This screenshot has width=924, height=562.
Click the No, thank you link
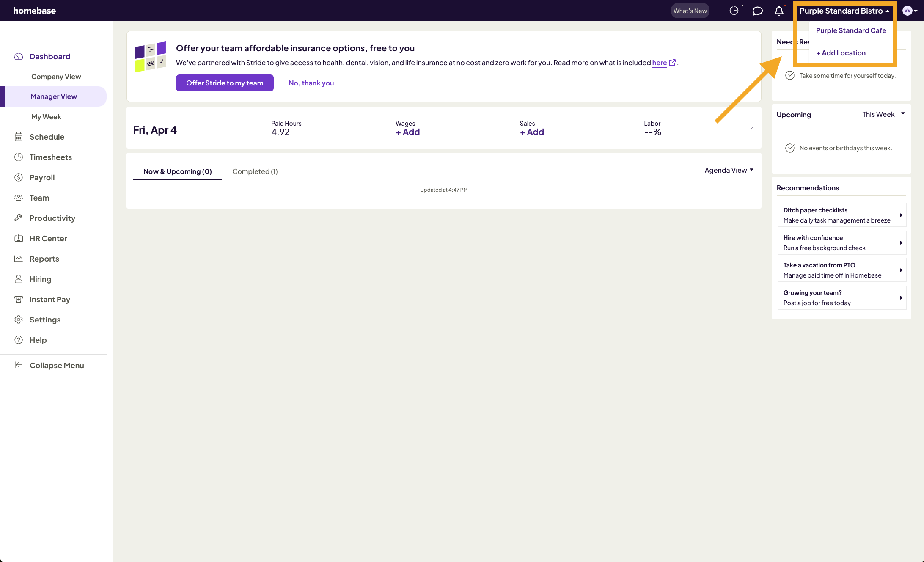coord(311,83)
